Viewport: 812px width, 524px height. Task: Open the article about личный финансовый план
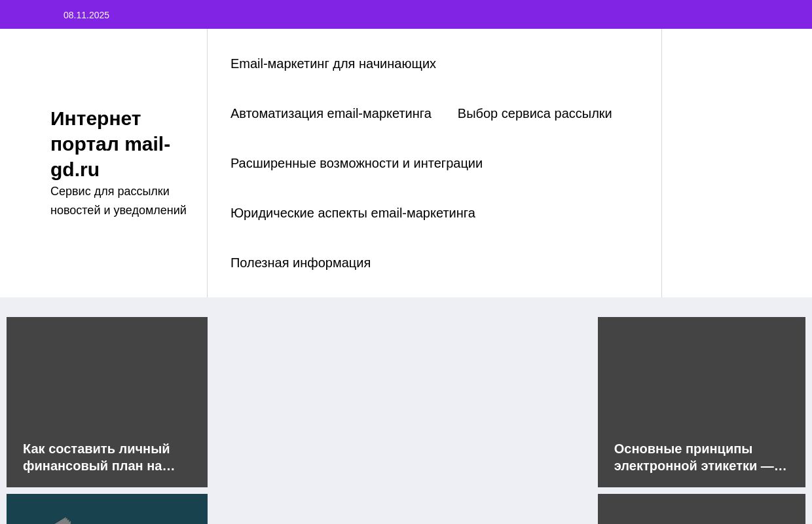107,402
